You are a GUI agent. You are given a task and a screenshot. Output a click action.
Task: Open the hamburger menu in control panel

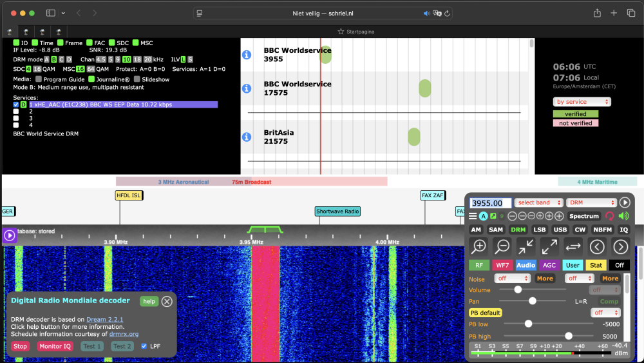point(473,216)
